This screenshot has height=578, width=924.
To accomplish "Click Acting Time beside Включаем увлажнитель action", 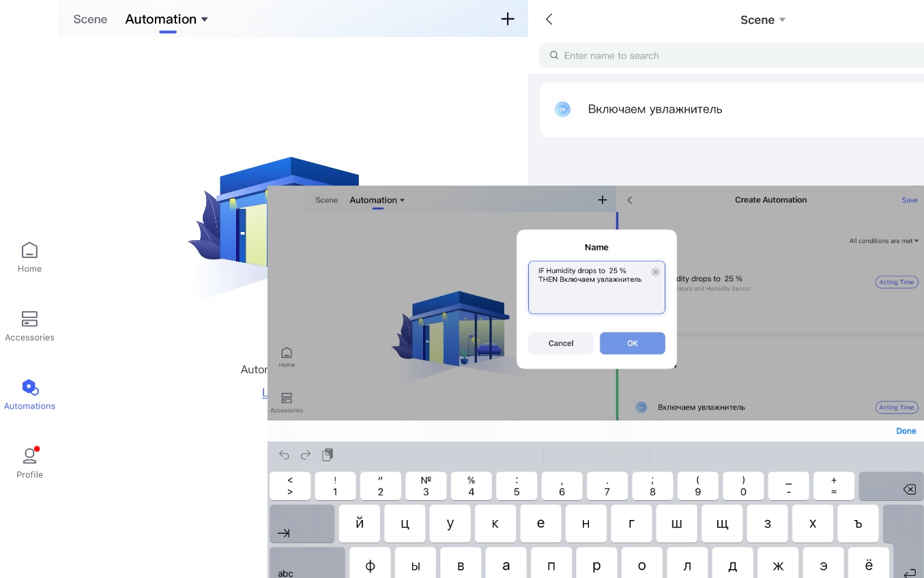I will pyautogui.click(x=897, y=407).
